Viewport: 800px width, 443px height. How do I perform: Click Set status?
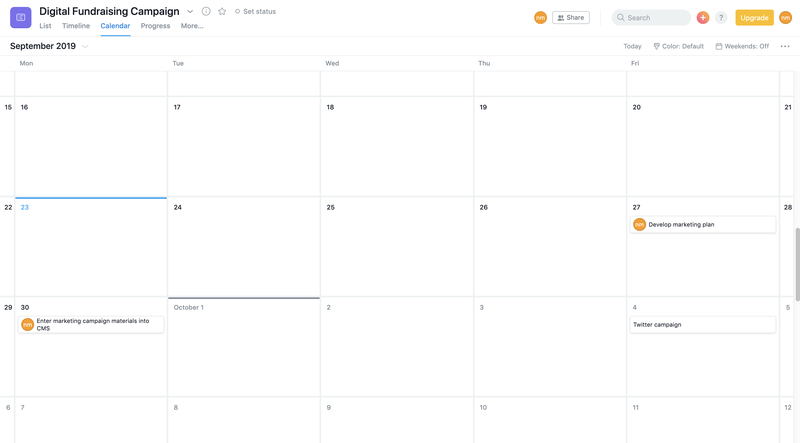(x=255, y=11)
